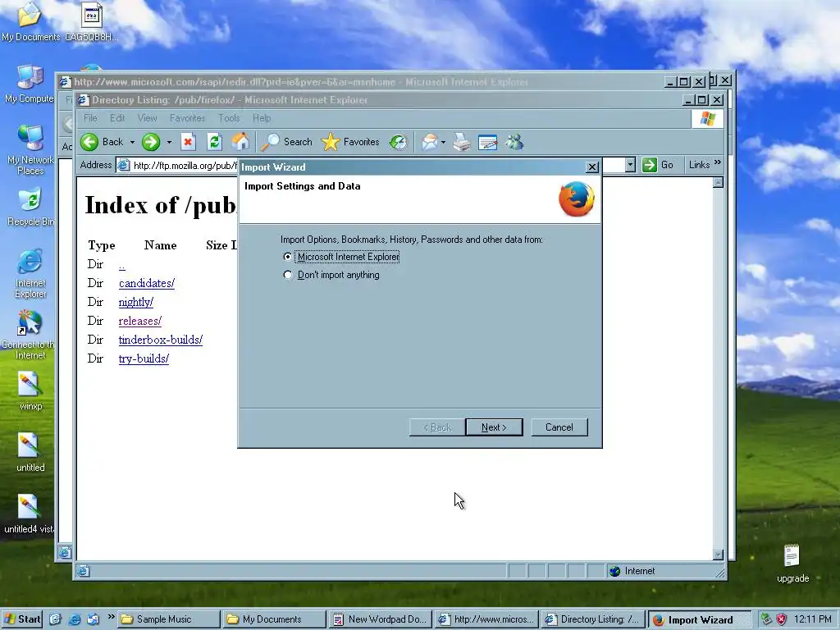This screenshot has width=840, height=630.
Task: Switch to Sample Music taskbar button
Action: click(168, 619)
